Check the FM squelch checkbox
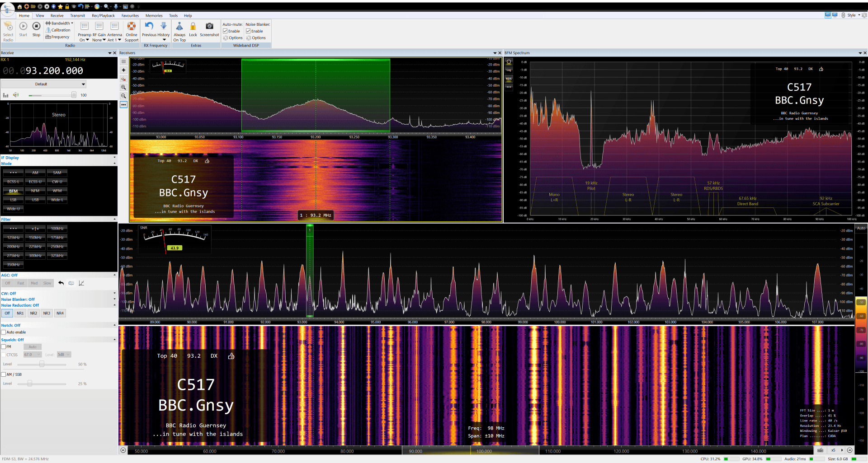Screen dimensions: 868x463 point(4,347)
